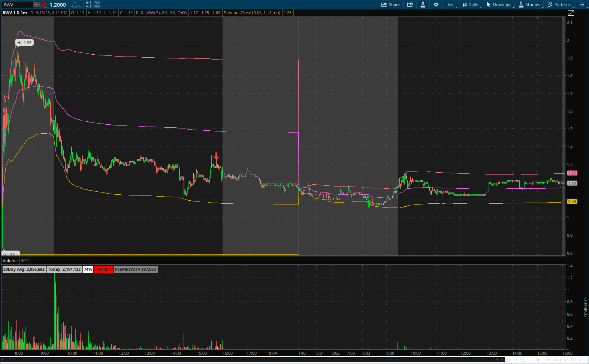
Task: Click the crosshair icon at bottom
Action: coord(516,360)
